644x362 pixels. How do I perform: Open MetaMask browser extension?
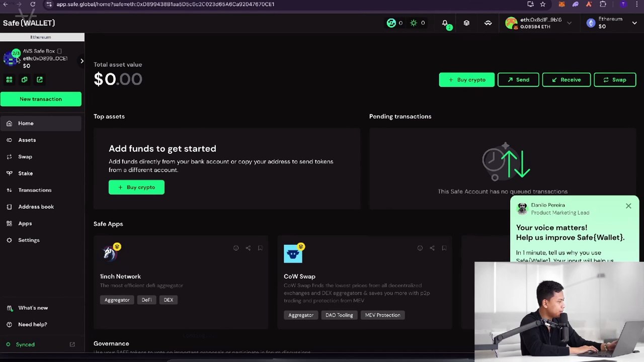pyautogui.click(x=561, y=4)
